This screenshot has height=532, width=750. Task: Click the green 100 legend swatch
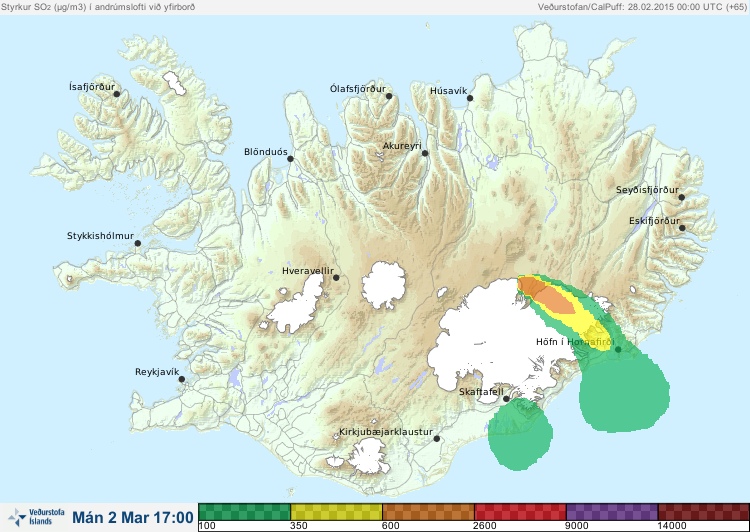point(244,512)
